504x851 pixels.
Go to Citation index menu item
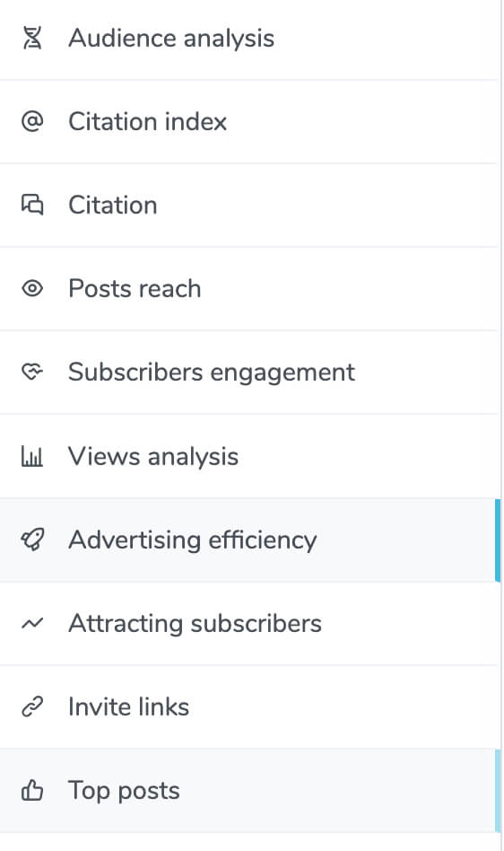click(x=250, y=121)
